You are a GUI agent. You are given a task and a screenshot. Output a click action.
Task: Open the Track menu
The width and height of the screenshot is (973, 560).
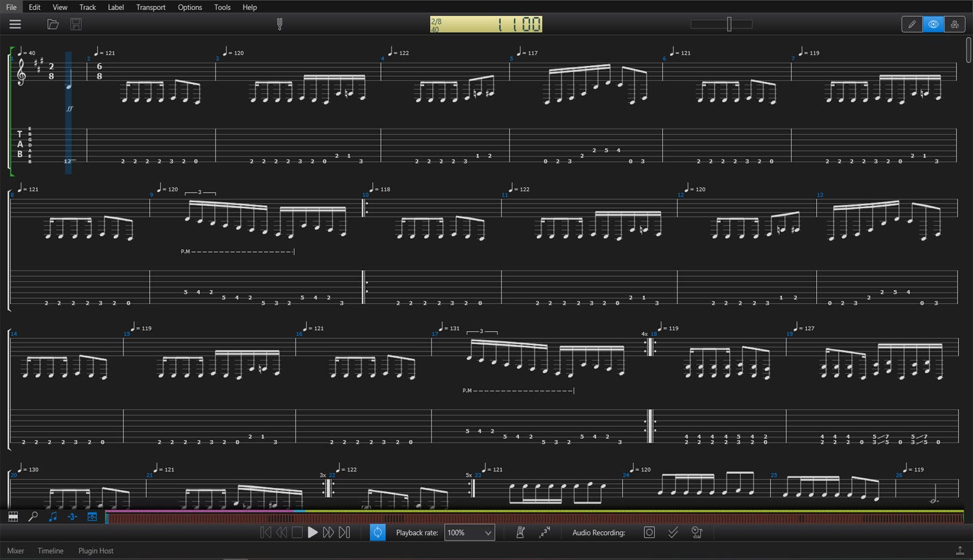pos(87,7)
